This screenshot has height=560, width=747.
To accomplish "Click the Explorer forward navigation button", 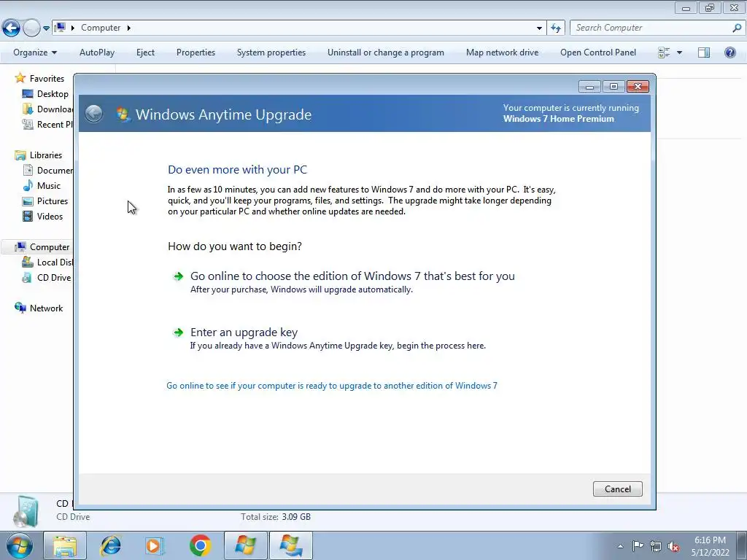I will click(31, 28).
